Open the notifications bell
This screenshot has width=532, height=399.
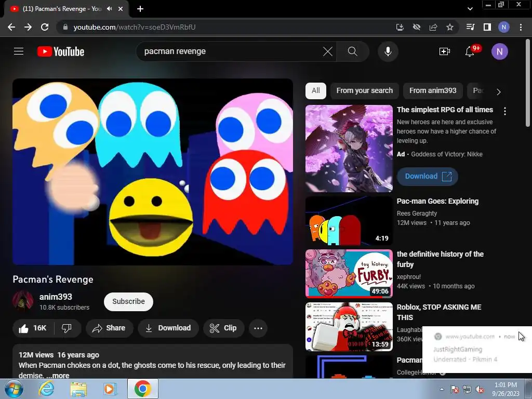[470, 51]
